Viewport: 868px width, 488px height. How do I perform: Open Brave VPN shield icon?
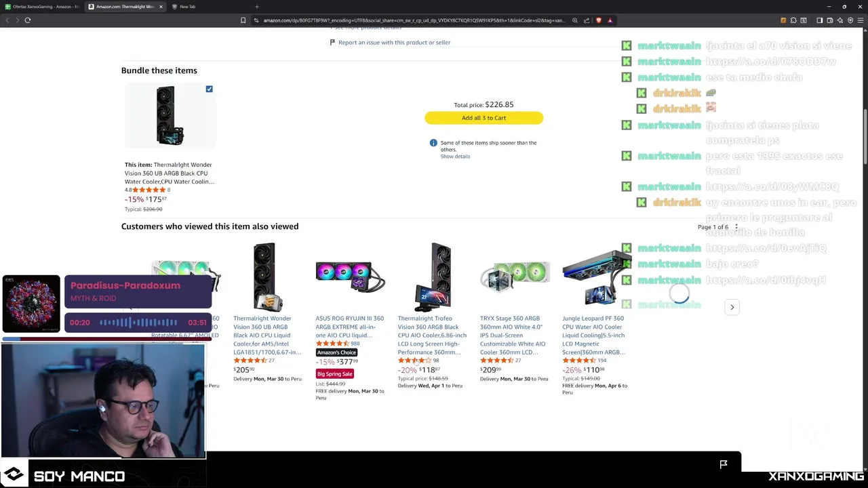tap(850, 20)
